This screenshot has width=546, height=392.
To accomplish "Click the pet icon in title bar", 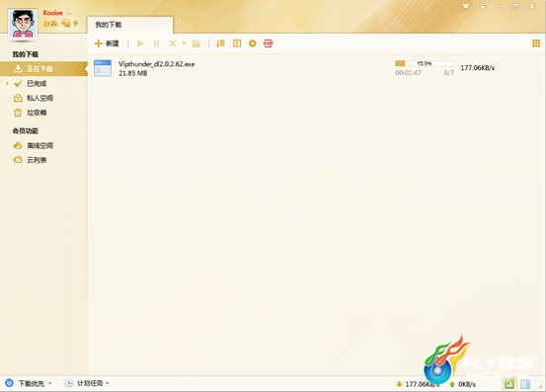I will (466, 6).
